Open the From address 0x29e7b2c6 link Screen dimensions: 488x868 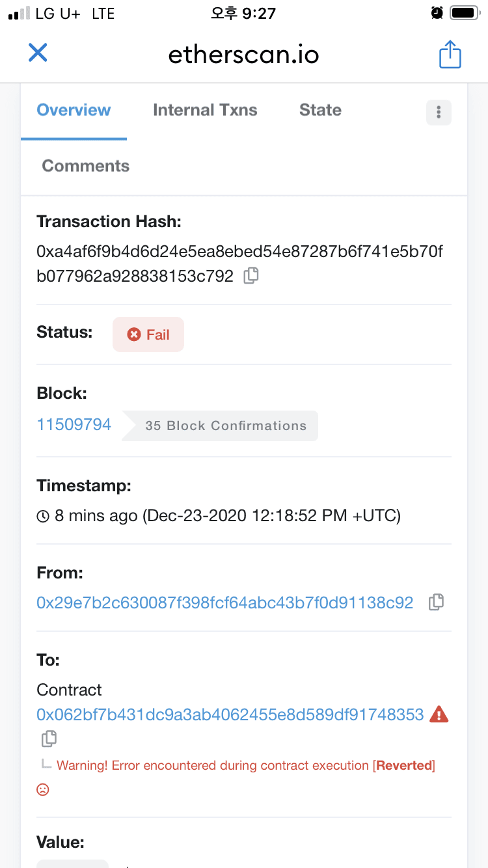click(x=225, y=603)
